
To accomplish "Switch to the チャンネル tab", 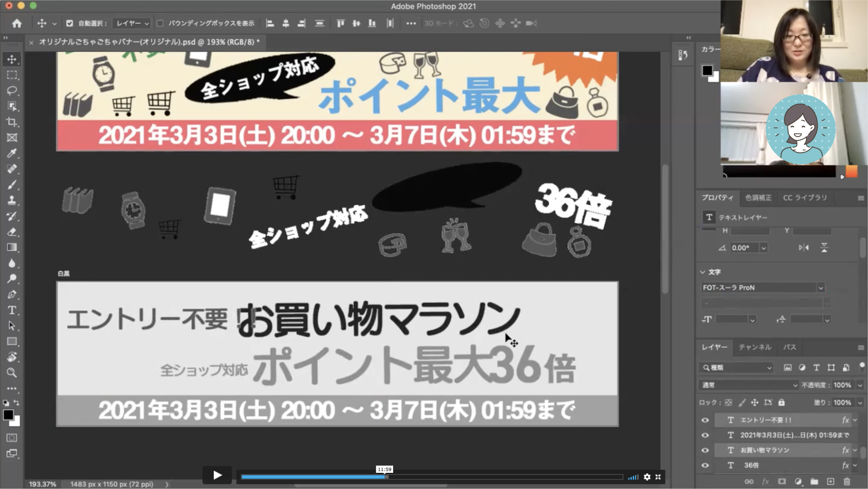I will (755, 347).
